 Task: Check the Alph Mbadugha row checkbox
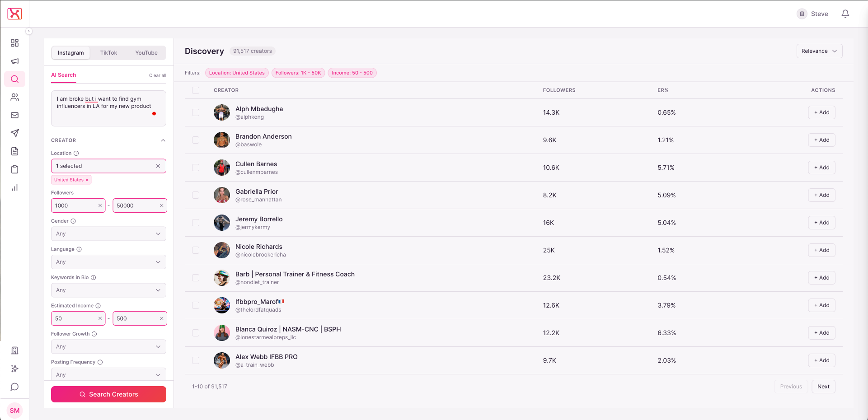196,112
